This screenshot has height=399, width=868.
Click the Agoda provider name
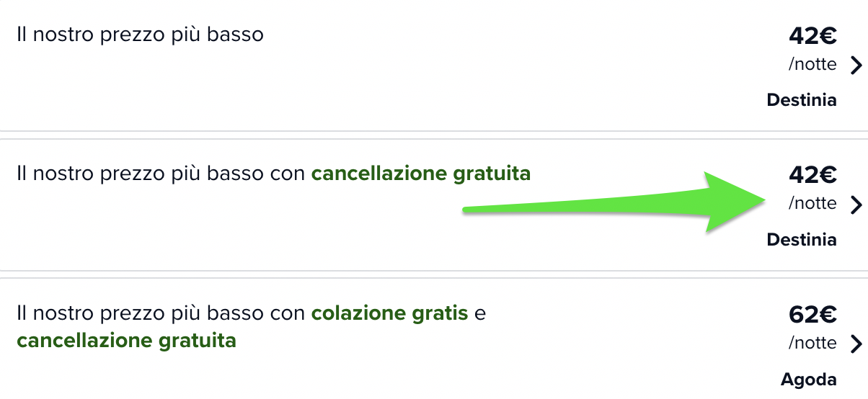[809, 380]
